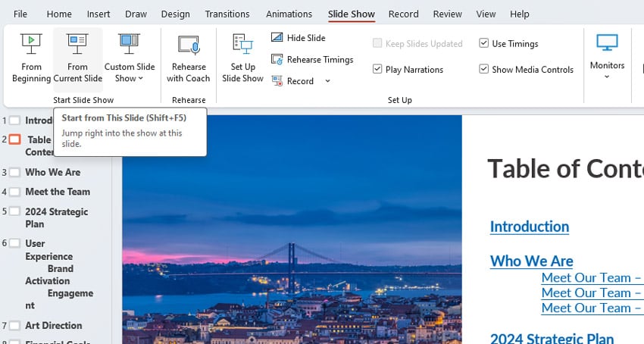Click the Hide Slide icon

[277, 38]
